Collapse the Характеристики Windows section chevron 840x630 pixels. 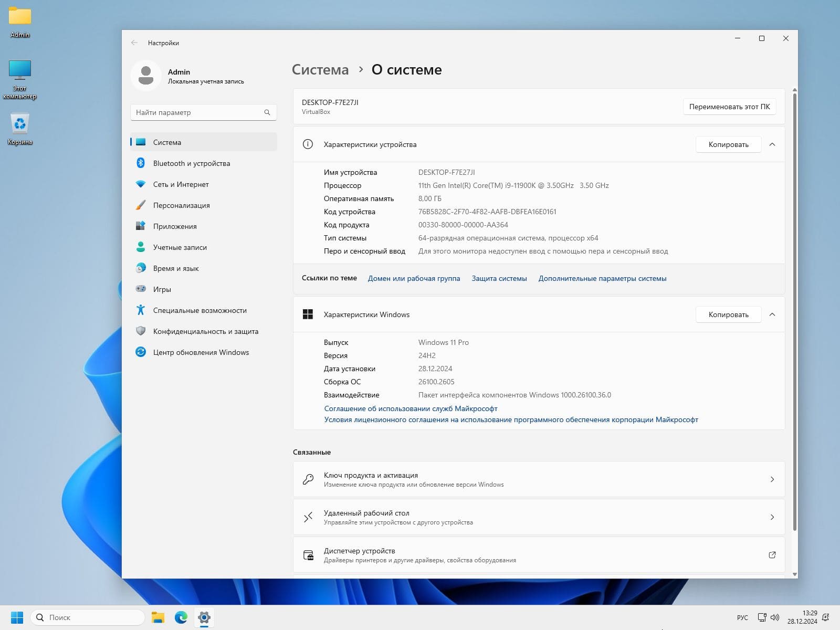pyautogui.click(x=772, y=314)
